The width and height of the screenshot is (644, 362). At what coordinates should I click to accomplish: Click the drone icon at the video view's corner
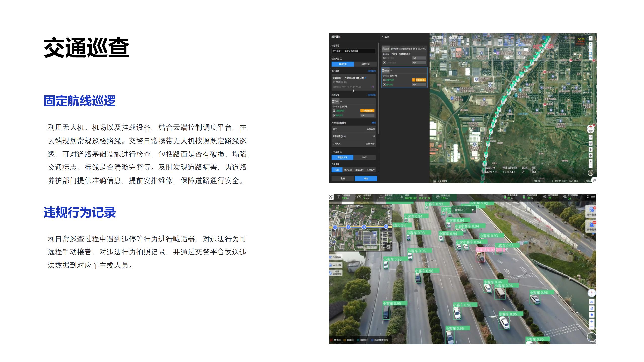pos(331,197)
